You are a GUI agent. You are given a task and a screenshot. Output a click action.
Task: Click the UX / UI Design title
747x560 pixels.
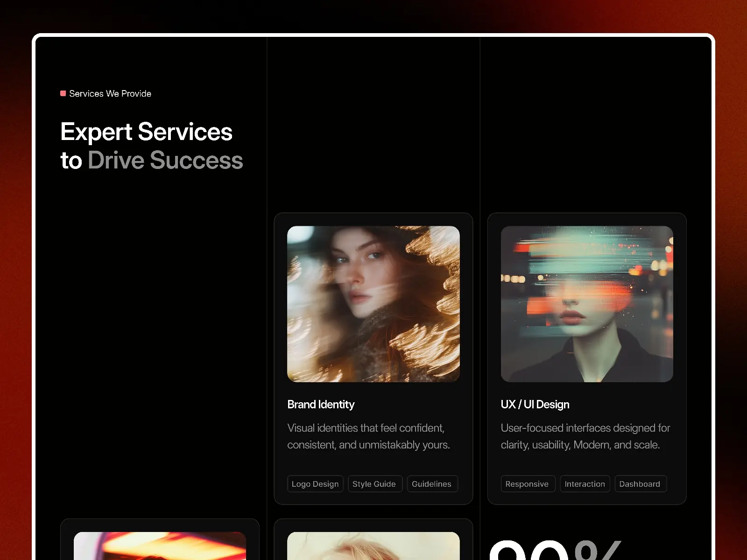[535, 405]
